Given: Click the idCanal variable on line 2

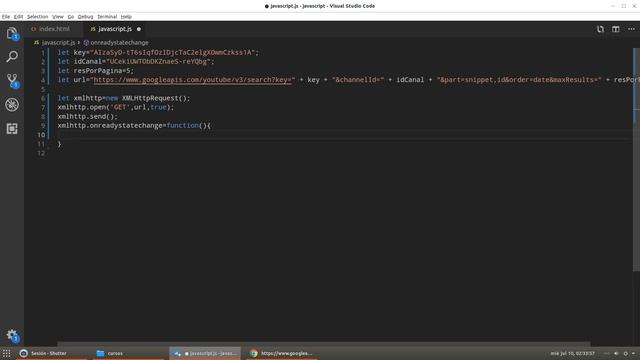Looking at the screenshot, I should [x=88, y=62].
